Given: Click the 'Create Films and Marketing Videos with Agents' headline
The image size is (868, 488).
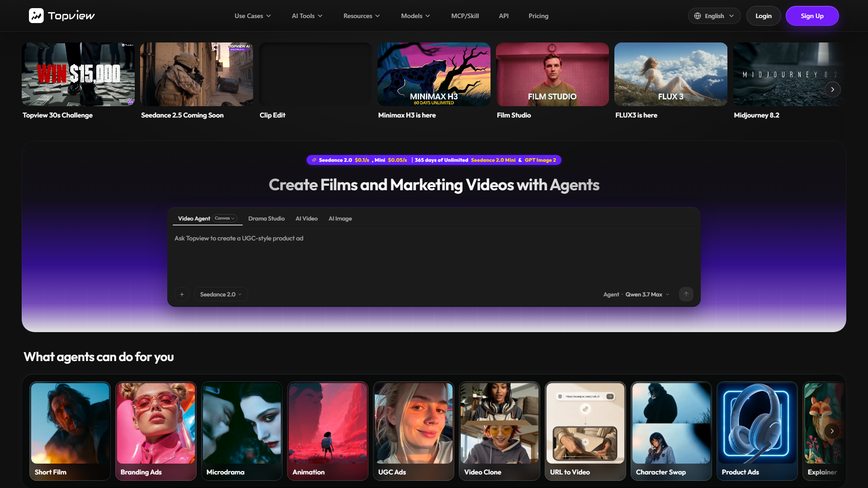Looking at the screenshot, I should tap(434, 185).
